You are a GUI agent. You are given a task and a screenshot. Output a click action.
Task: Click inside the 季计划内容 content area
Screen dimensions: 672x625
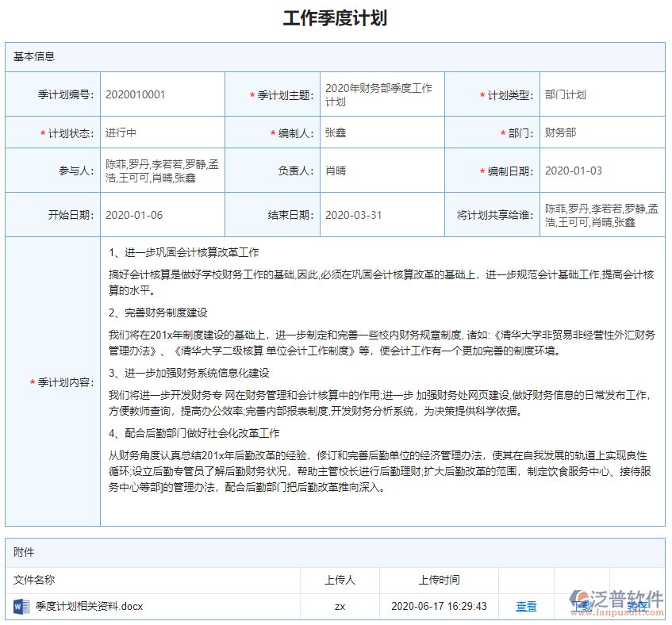(x=381, y=381)
